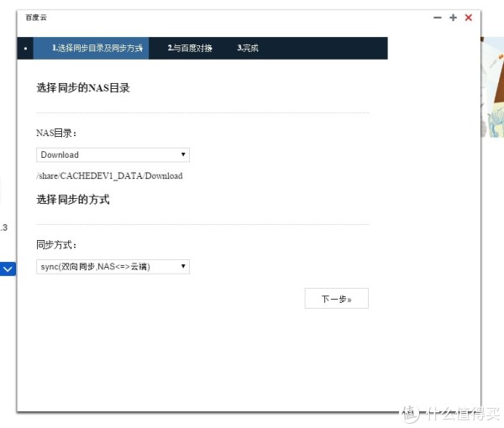
Task: Click the 百度云 window title
Action: (36, 18)
